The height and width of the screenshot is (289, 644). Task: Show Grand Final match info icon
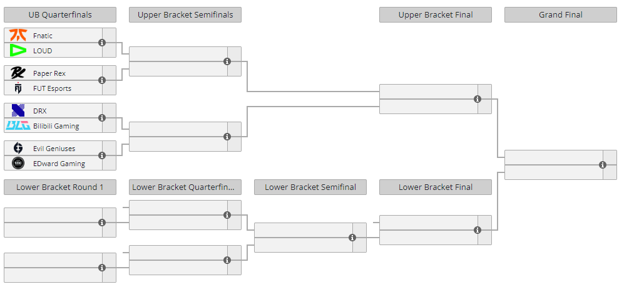point(603,165)
